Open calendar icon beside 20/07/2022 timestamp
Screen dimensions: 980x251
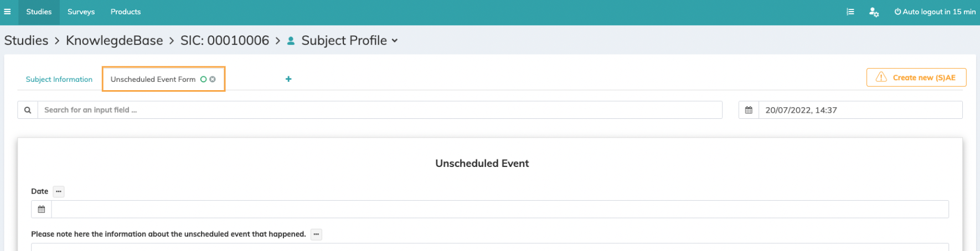point(749,110)
